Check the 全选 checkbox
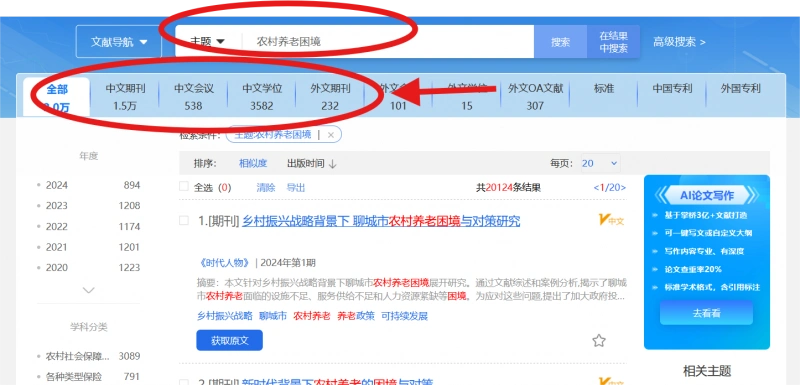 coord(184,187)
